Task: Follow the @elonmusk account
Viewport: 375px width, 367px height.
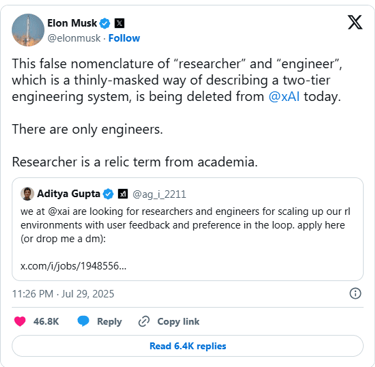Action: 124,38
